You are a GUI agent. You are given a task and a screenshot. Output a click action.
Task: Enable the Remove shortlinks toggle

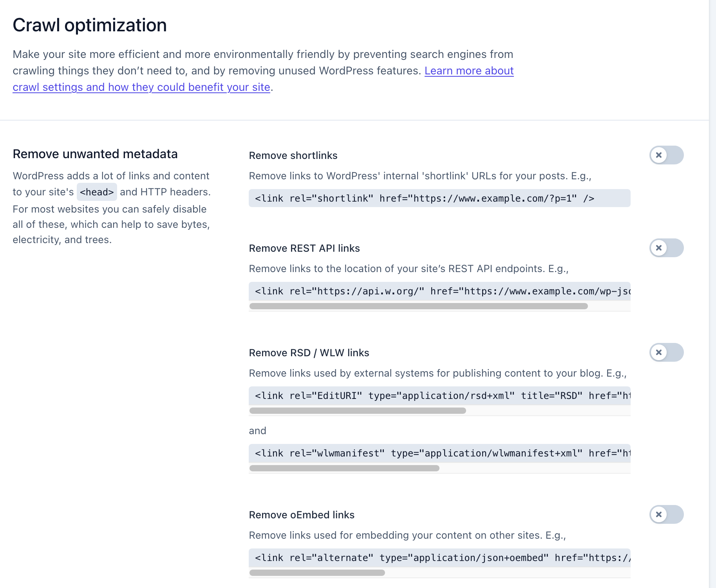point(666,155)
